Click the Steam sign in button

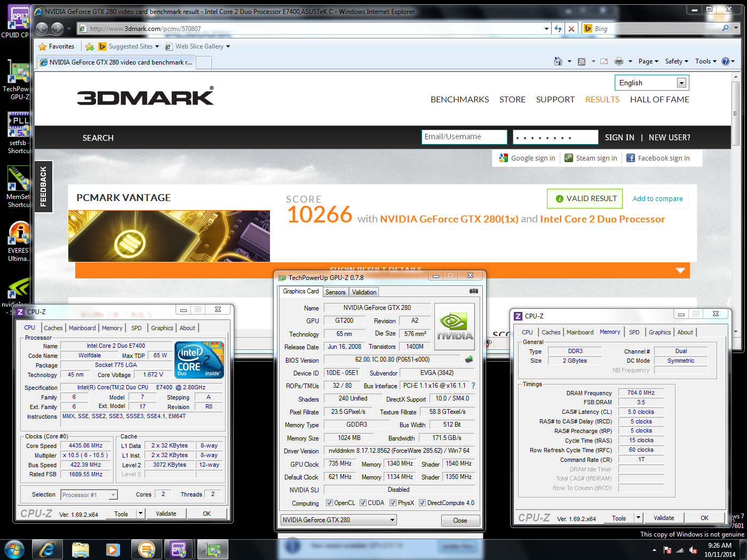591,158
